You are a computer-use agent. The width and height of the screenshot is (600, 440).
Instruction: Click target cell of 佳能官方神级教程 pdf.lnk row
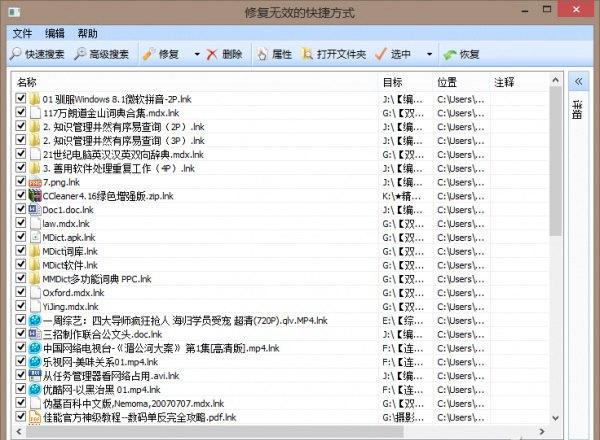point(404,417)
